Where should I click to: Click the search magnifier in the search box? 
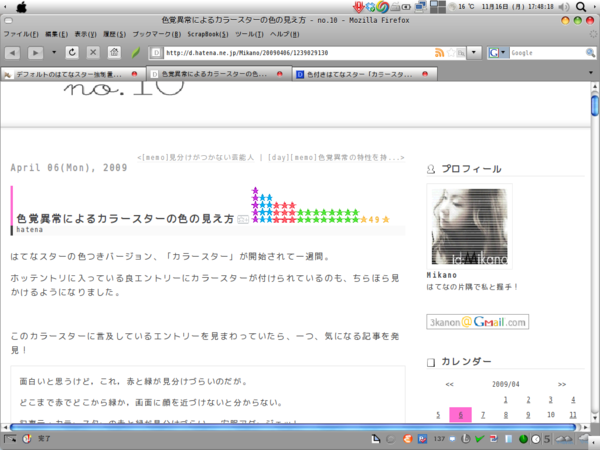(x=590, y=53)
